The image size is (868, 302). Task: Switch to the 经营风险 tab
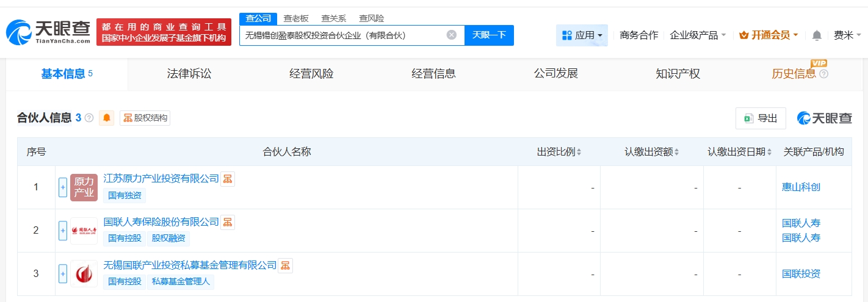click(x=311, y=74)
